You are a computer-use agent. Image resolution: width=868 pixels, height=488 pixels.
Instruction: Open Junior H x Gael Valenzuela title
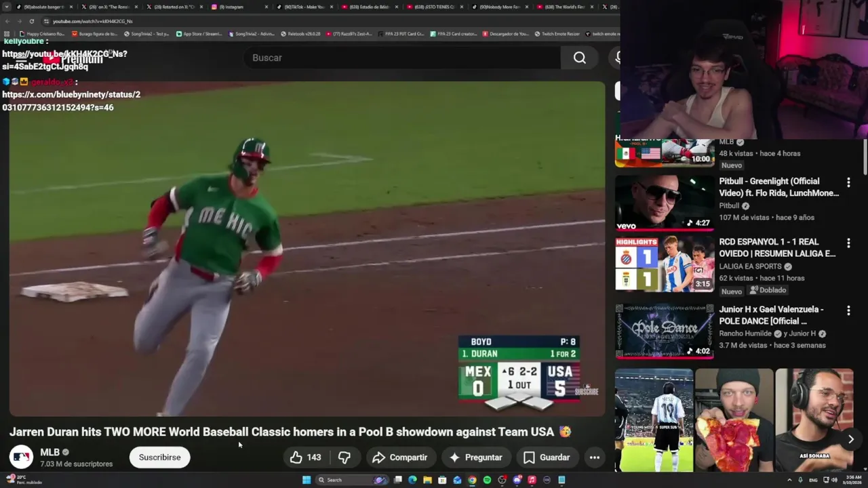coord(771,315)
